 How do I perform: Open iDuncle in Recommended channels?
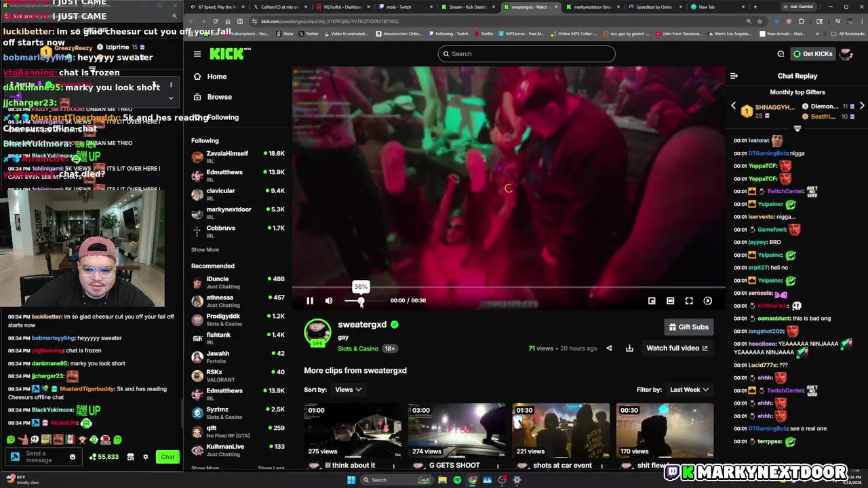click(x=238, y=282)
